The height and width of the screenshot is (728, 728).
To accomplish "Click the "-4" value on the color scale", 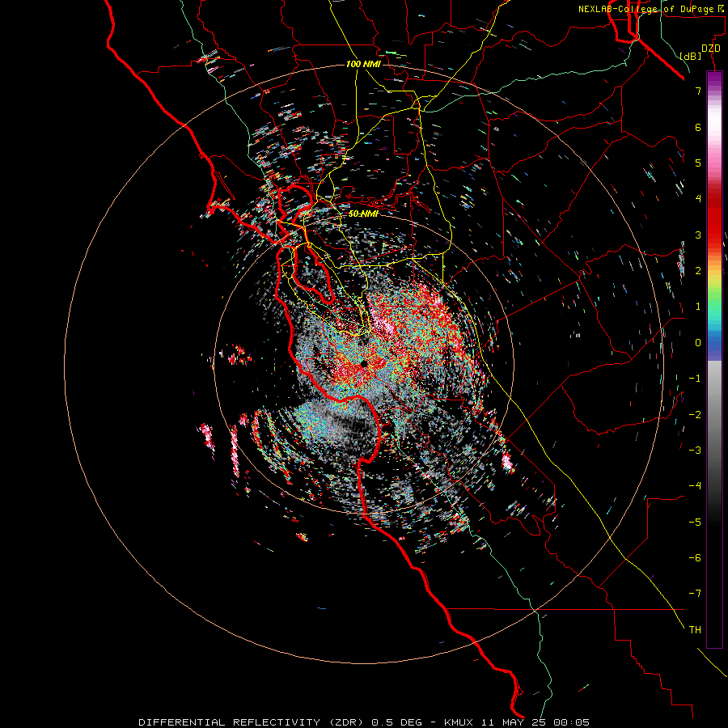I will 695,486.
